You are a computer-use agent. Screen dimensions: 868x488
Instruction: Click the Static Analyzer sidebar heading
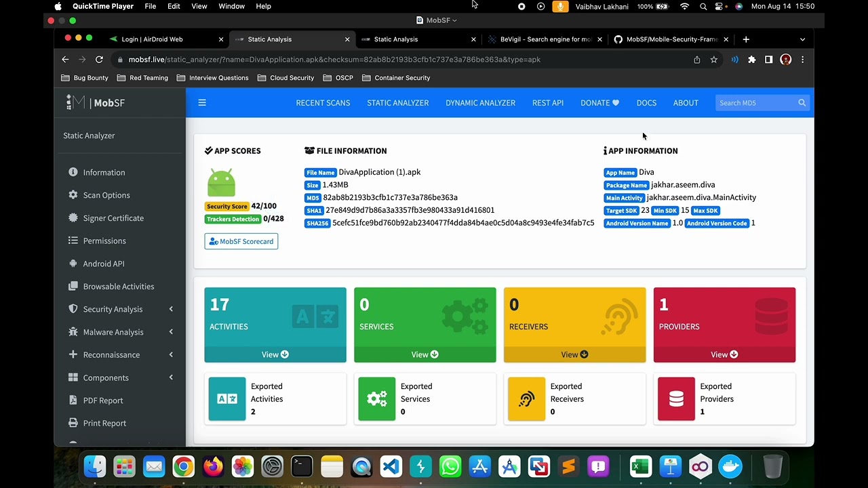coord(89,136)
